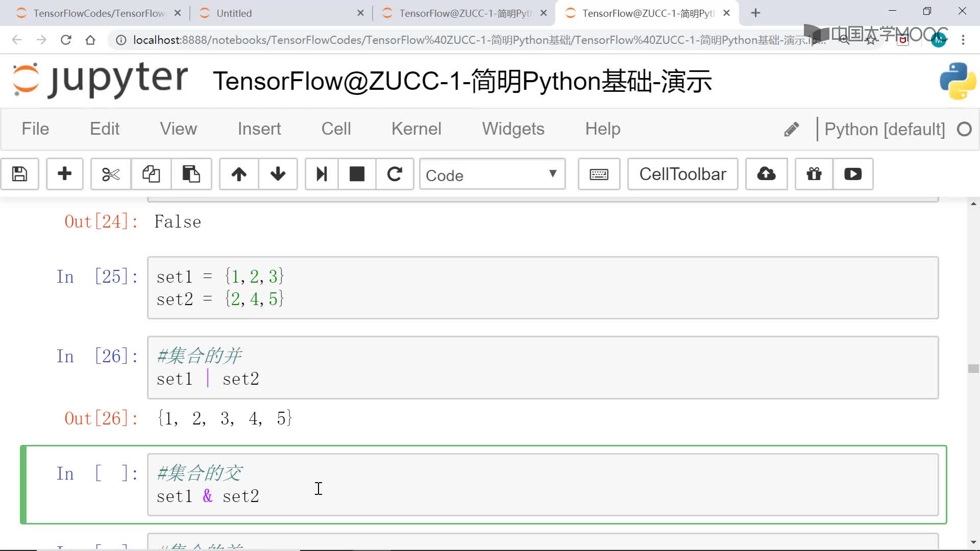Click the Run current and advance icon
Screen dimensions: 980x551
click(321, 174)
